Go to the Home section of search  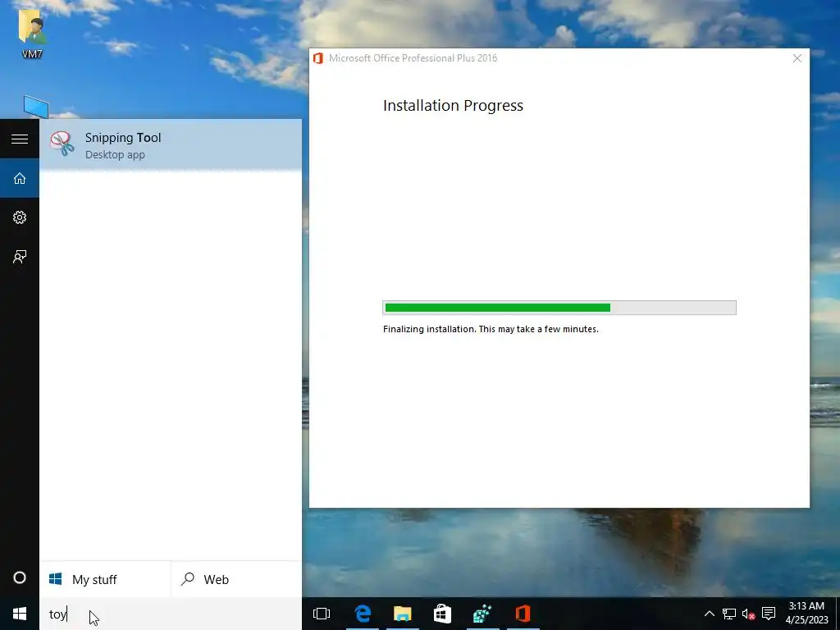(20, 178)
